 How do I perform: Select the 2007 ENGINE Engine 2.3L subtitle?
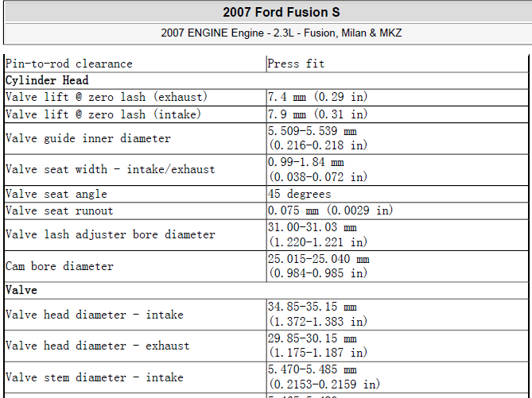tap(282, 33)
